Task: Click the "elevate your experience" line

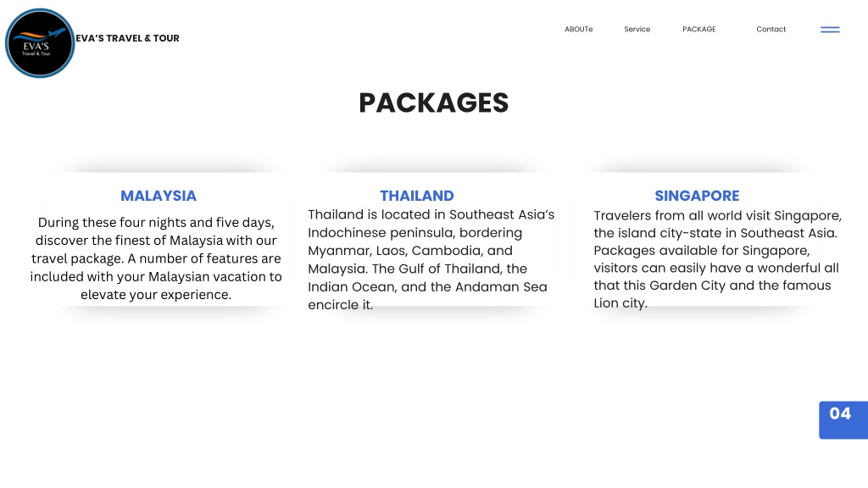Action: tap(156, 294)
